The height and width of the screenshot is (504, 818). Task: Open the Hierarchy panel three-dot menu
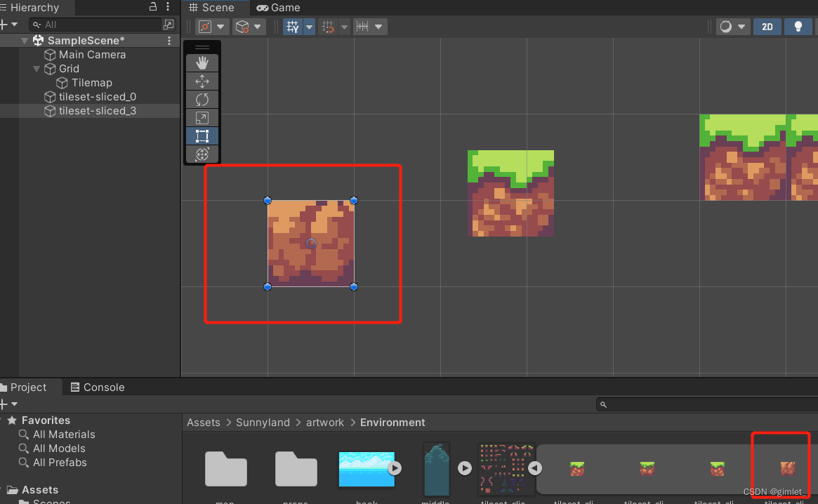(x=167, y=7)
